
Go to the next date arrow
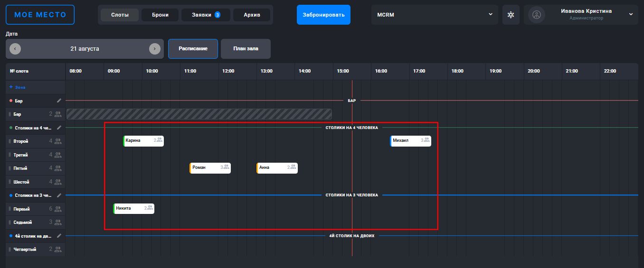tap(155, 49)
